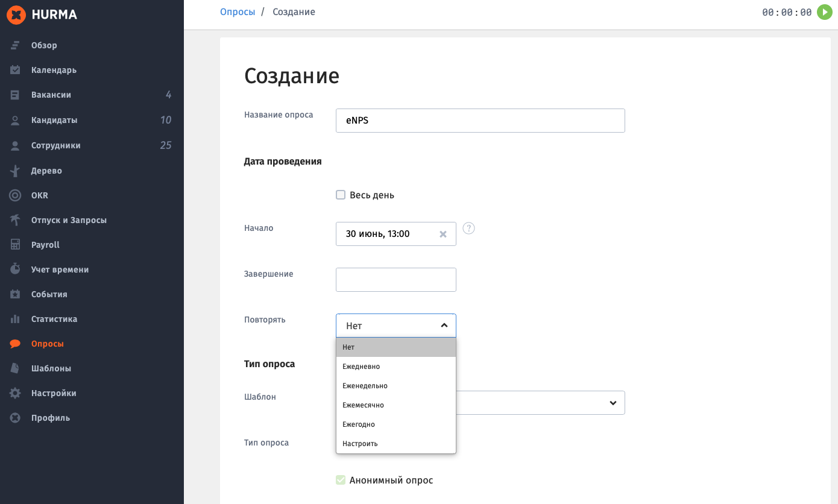Choose Настроить repeat option

click(396, 444)
